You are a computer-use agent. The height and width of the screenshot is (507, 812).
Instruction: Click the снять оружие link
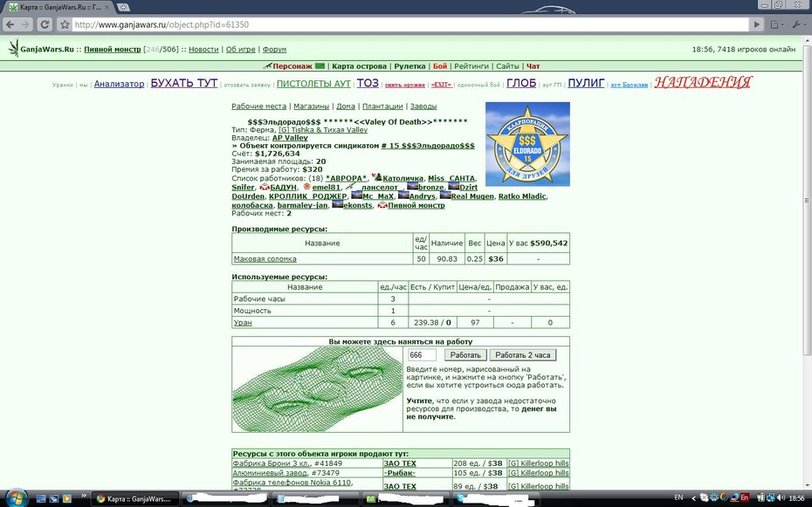coord(405,85)
